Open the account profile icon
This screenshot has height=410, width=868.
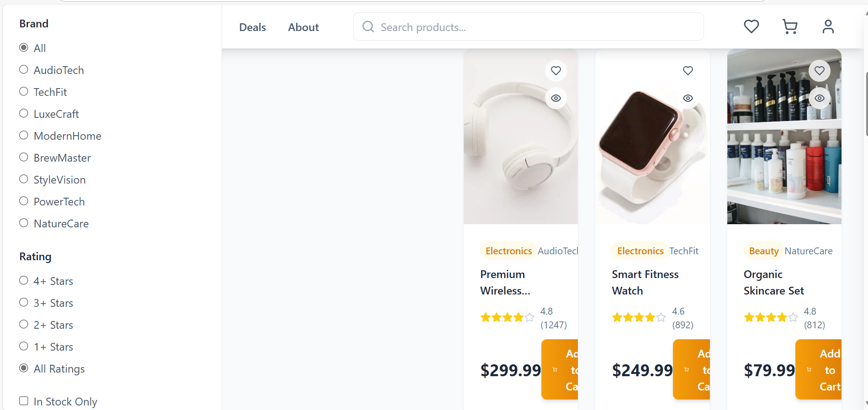coord(828,26)
